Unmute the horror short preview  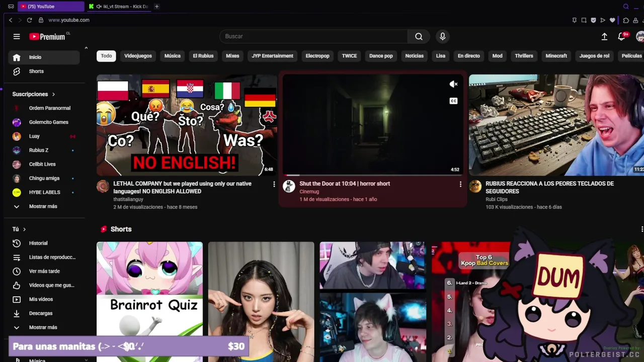tap(453, 84)
